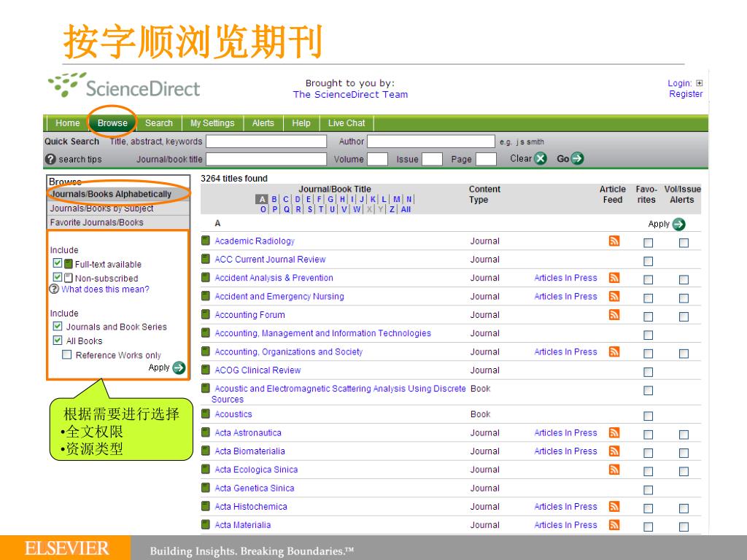Viewport: 747px width, 560px height.
Task: Open the Browse tab
Action: point(112,122)
